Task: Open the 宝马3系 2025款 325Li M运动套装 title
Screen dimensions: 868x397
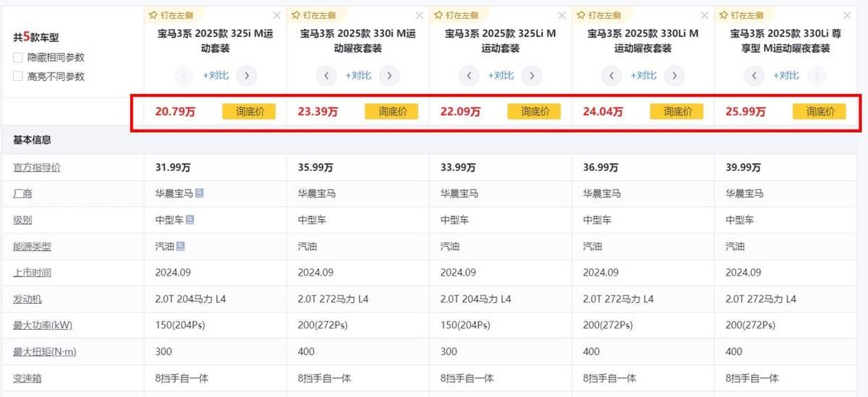Action: point(501,40)
